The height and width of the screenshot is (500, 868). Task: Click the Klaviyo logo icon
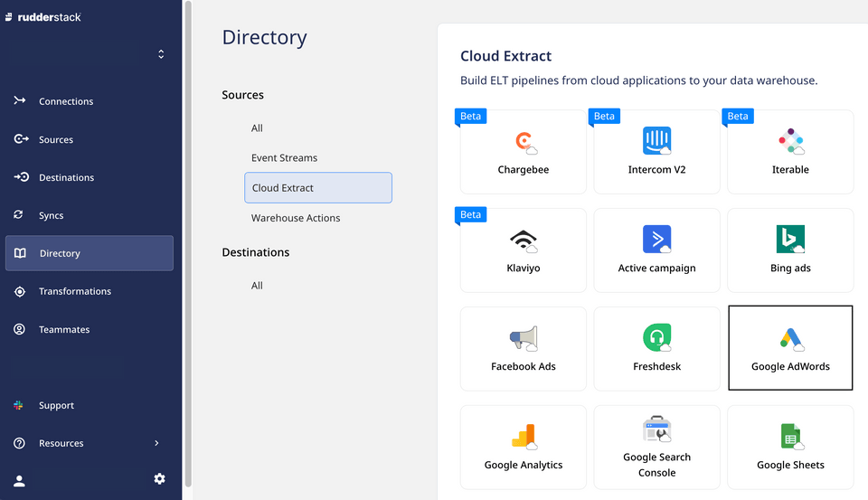point(524,241)
